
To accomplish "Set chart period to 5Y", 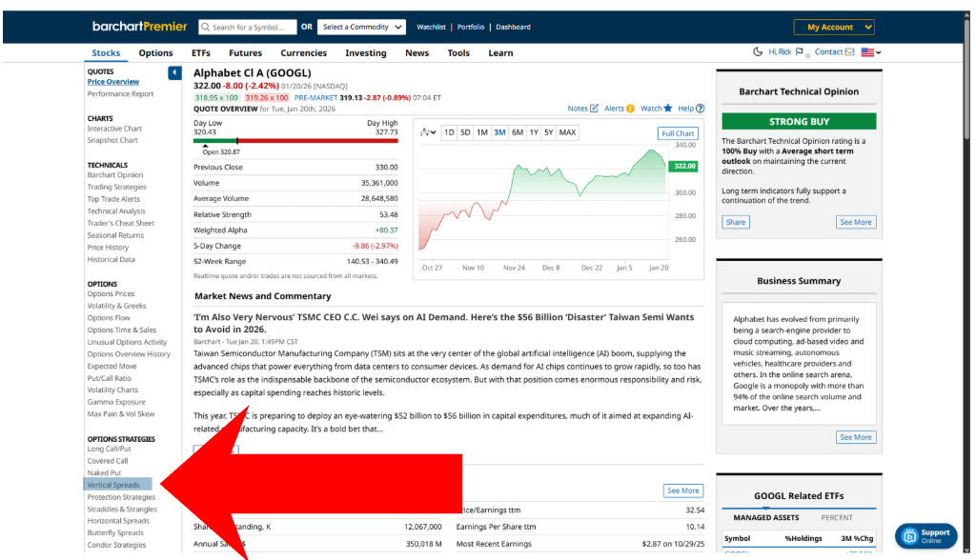I will pyautogui.click(x=548, y=132).
